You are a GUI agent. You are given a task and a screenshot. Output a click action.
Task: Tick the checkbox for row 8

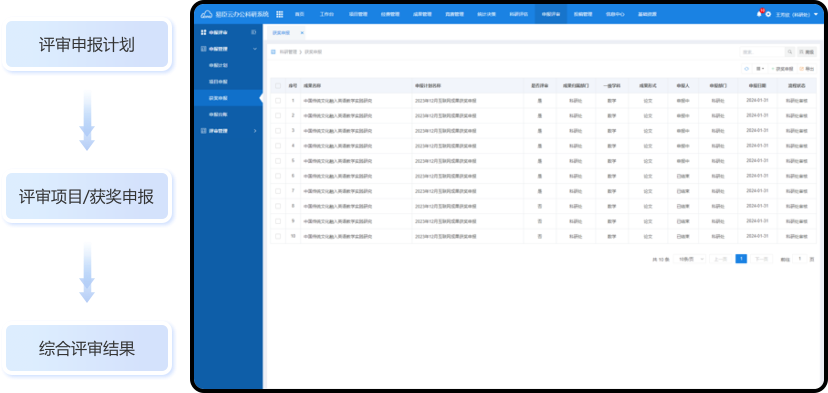[278, 206]
